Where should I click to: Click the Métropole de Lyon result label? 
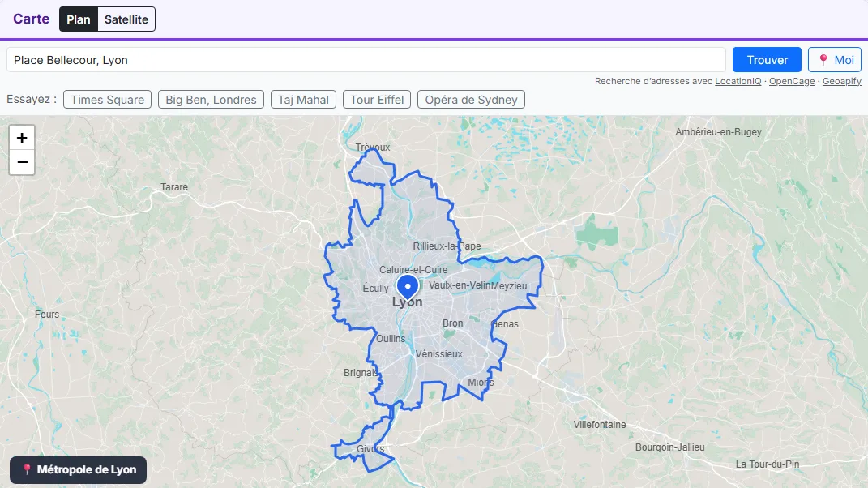(x=78, y=469)
